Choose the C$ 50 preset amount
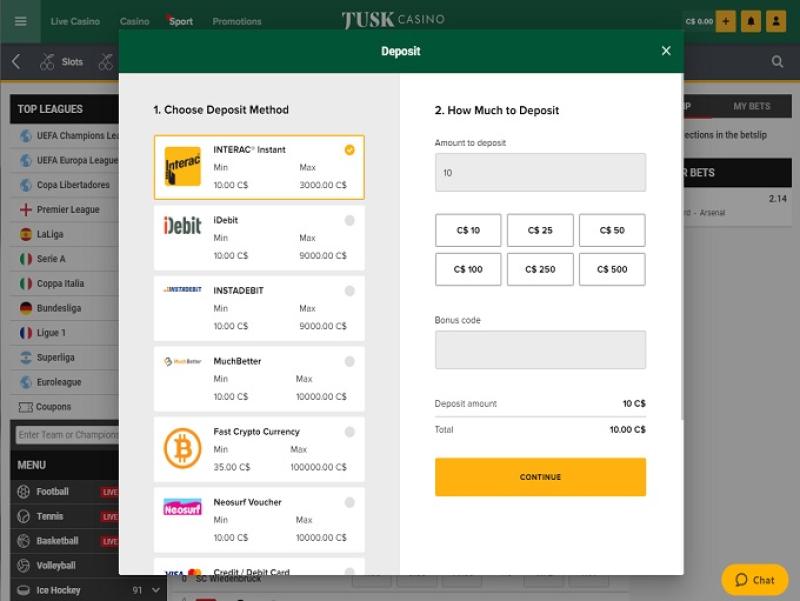Viewport: 800px width, 601px height. [x=612, y=230]
